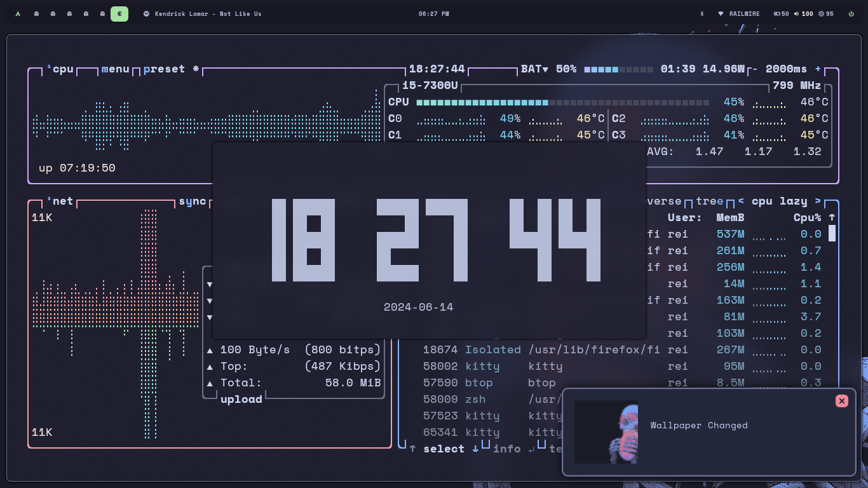
Task: Click the total CPU 45% usage bar
Action: pyautogui.click(x=562, y=102)
